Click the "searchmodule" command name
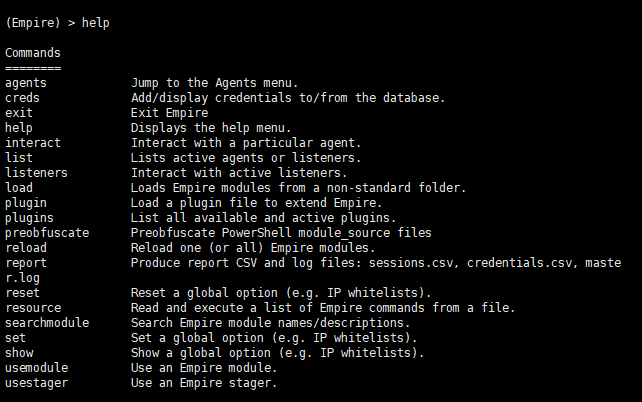 point(47,322)
